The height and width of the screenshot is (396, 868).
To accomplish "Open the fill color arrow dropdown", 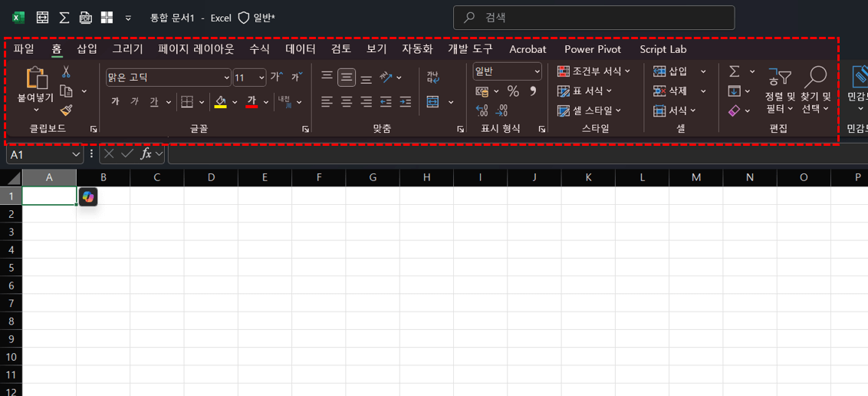I will 235,102.
